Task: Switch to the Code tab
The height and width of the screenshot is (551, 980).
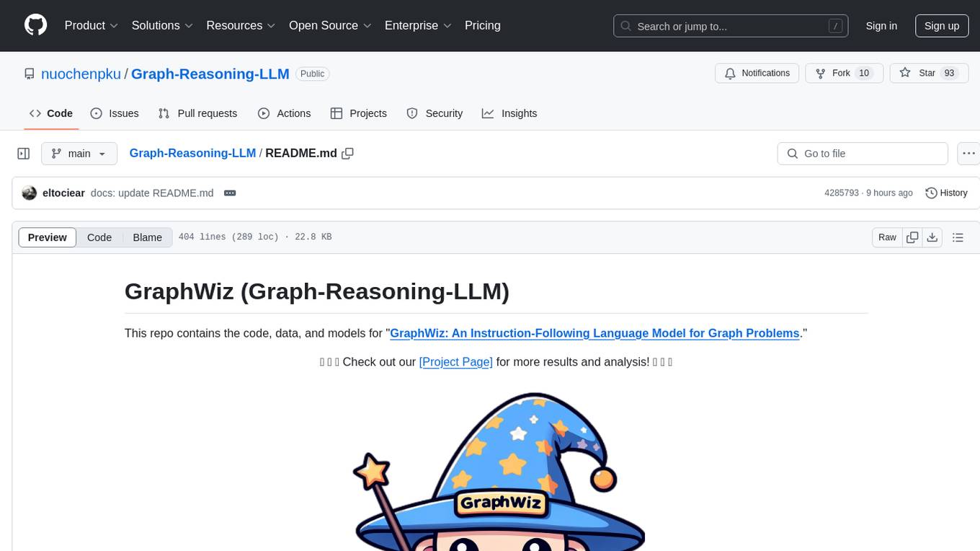Action: click(51, 113)
